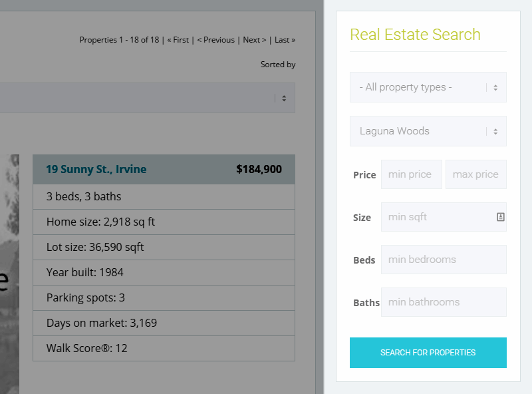This screenshot has height=394, width=532.
Task: Click the Beds field label
Action: (364, 260)
